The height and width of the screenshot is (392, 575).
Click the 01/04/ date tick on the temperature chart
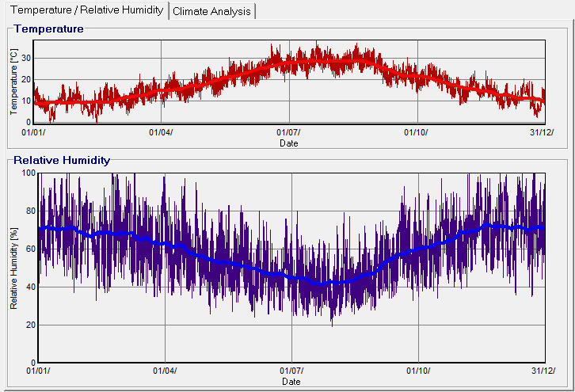pyautogui.click(x=161, y=132)
